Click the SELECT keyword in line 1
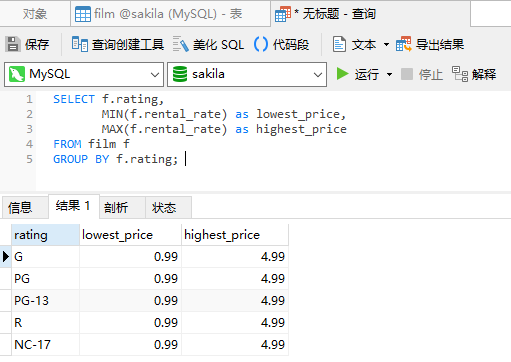This screenshot has height=362, width=511. coord(74,99)
